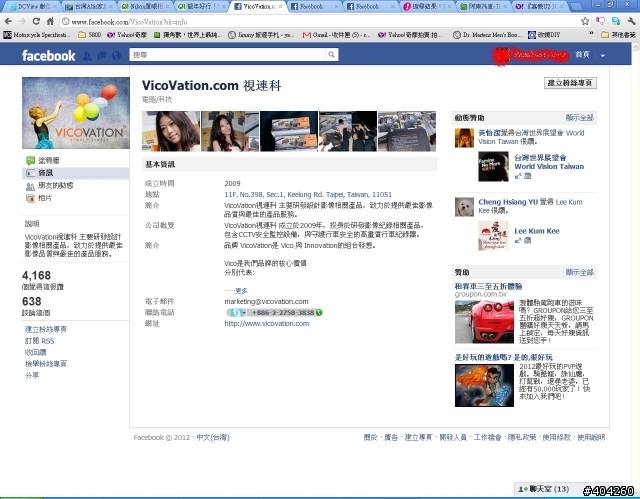Viewport: 640px width, 499px height.
Task: Click the Share link at the sidebar bottom
Action: click(x=32, y=375)
